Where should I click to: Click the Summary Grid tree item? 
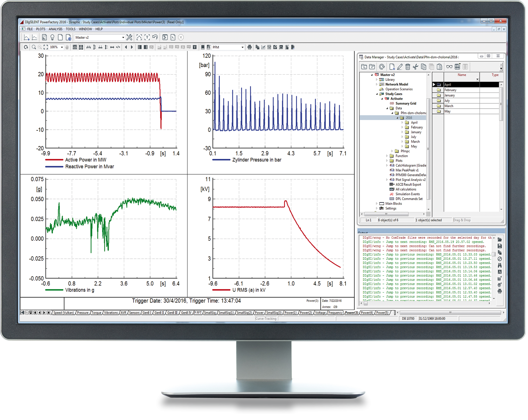(406, 103)
